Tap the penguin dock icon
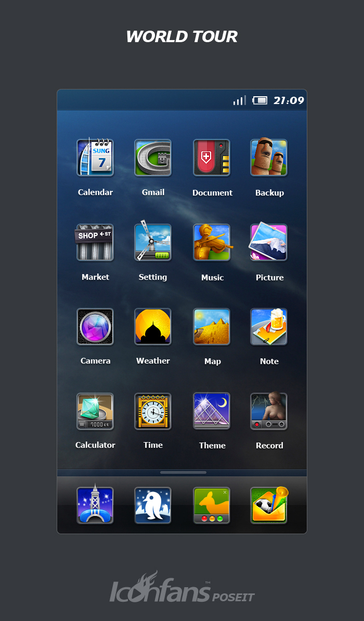 pos(153,505)
